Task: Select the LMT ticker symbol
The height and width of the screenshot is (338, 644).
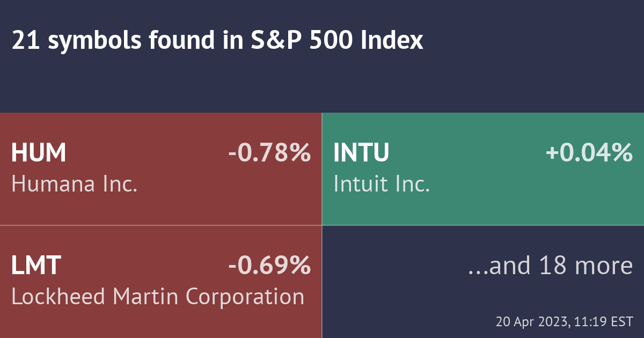Action: pos(36,266)
